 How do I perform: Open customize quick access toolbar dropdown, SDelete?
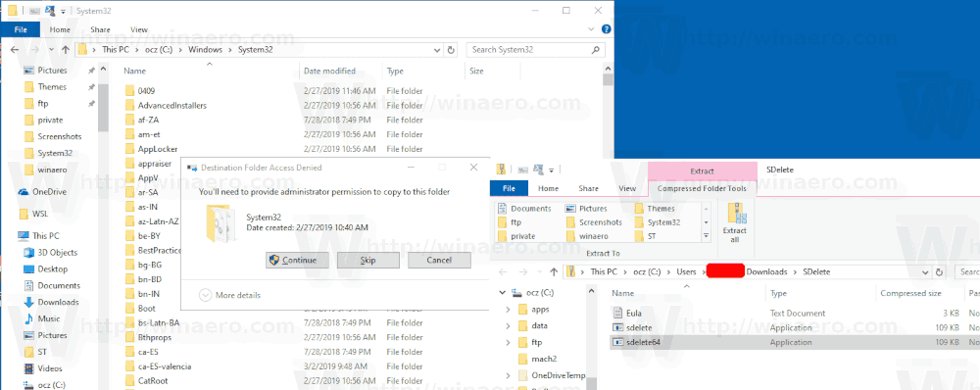551,170
